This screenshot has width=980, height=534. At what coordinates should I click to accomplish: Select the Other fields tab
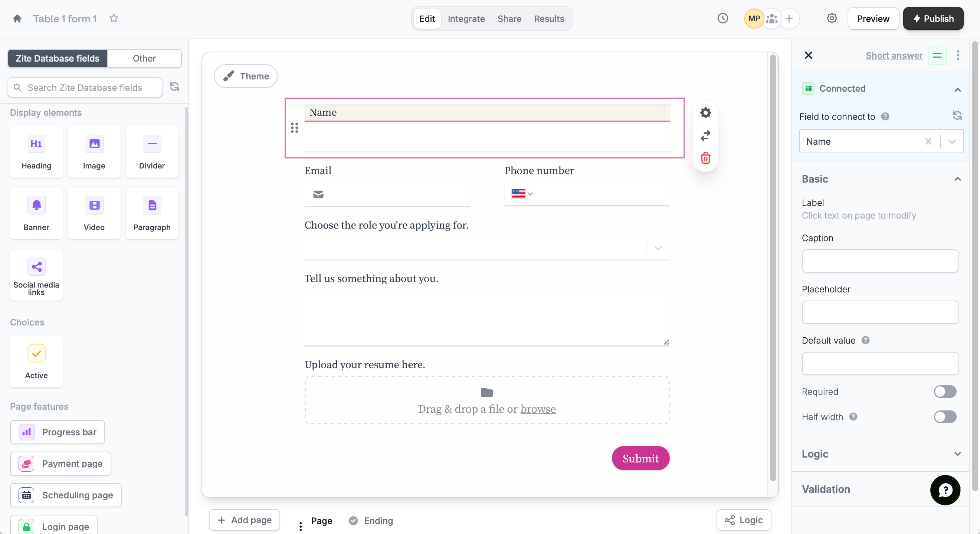pos(144,58)
